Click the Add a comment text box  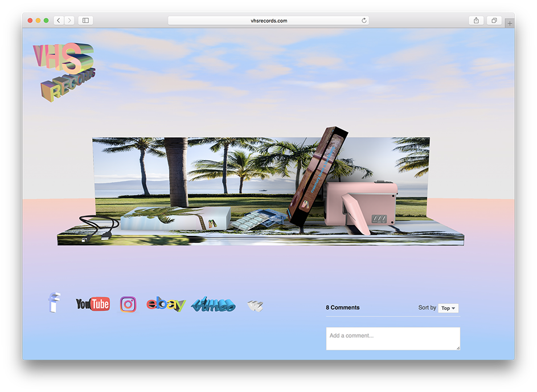[392, 338]
